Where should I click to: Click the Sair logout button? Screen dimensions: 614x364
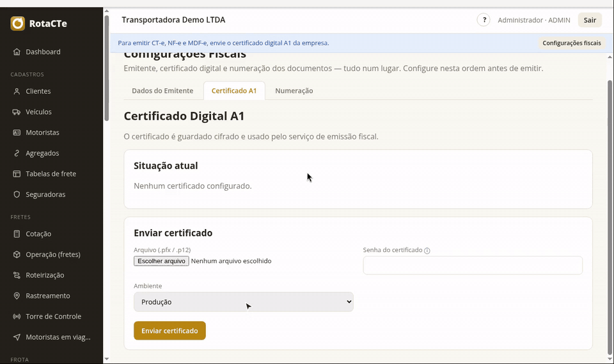click(x=590, y=20)
